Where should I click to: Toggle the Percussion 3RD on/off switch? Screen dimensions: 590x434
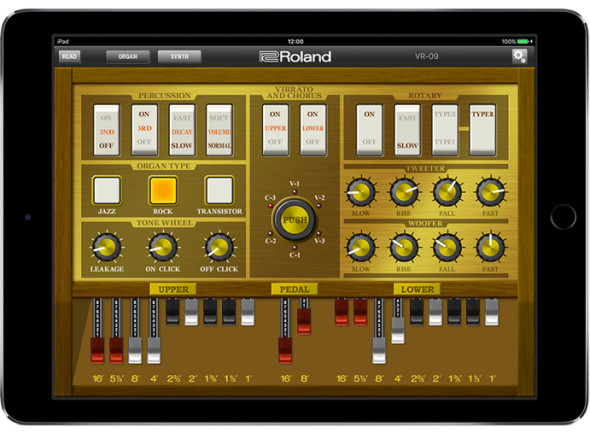(144, 130)
